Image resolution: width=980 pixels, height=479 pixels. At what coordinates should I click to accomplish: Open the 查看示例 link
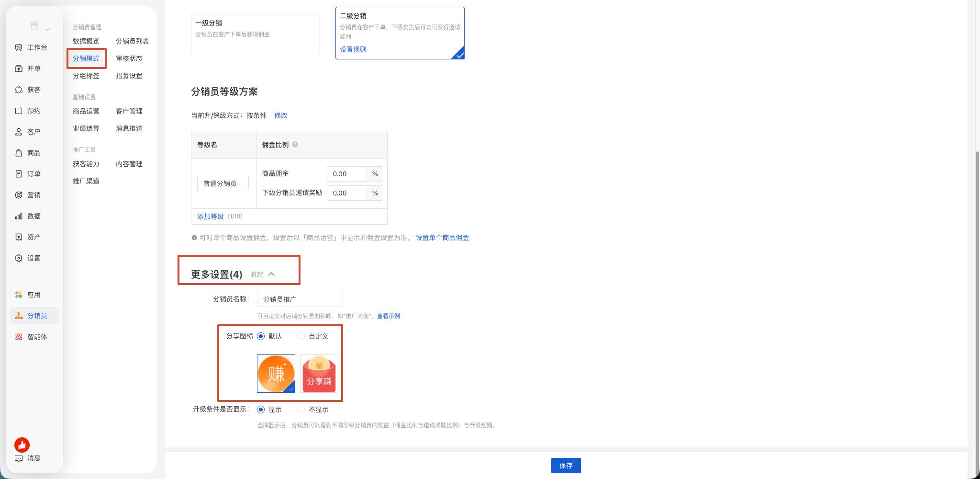click(x=389, y=316)
